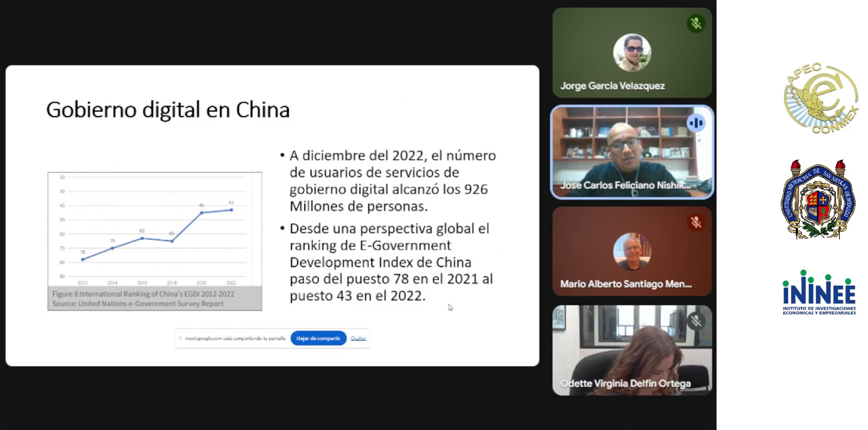Click the name label 'Jorge Garcia Velazquez'
This screenshot has width=868, height=430.
(x=612, y=86)
